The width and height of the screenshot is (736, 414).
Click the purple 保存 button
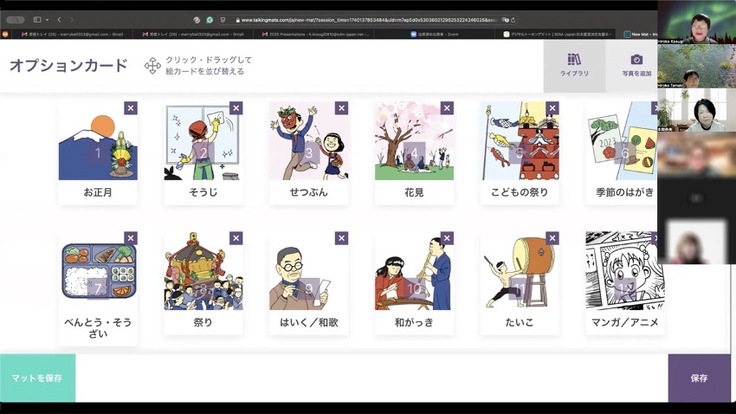pyautogui.click(x=698, y=378)
